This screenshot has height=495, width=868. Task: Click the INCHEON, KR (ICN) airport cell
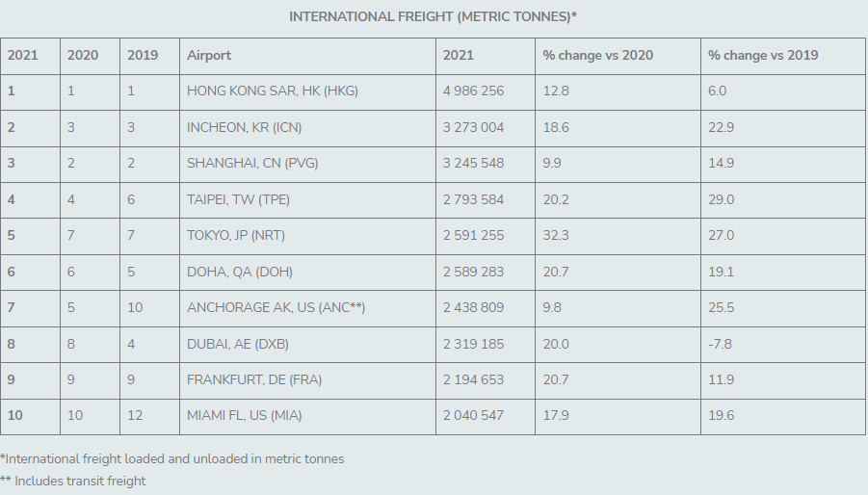(307, 128)
